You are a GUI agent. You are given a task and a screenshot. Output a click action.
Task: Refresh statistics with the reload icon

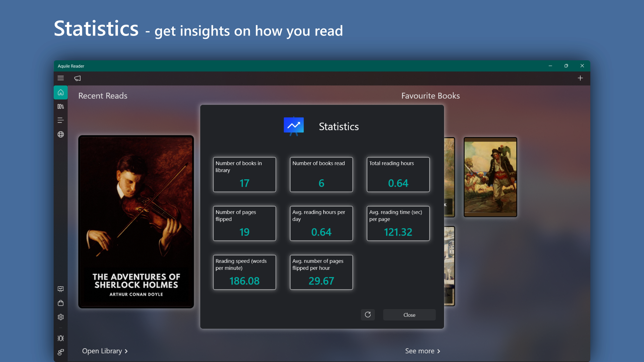368,315
